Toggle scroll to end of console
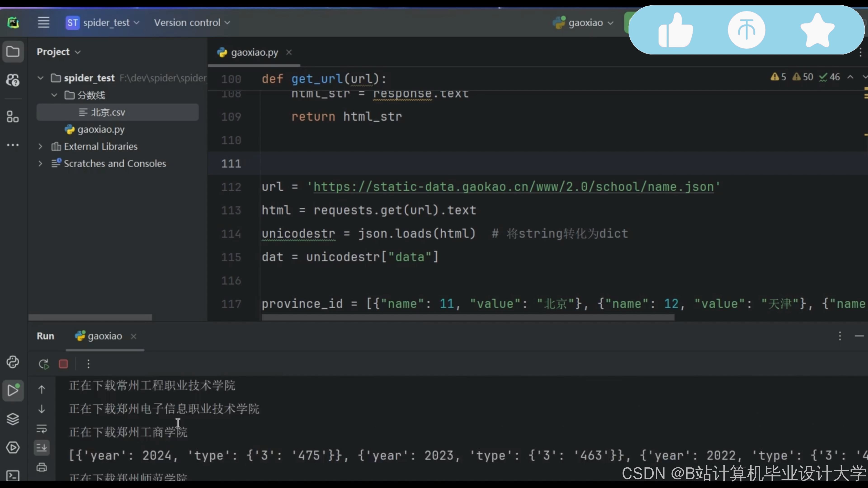The image size is (868, 488). point(42,448)
